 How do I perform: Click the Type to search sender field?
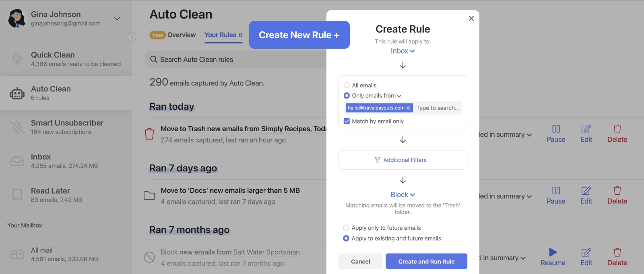pyautogui.click(x=437, y=108)
